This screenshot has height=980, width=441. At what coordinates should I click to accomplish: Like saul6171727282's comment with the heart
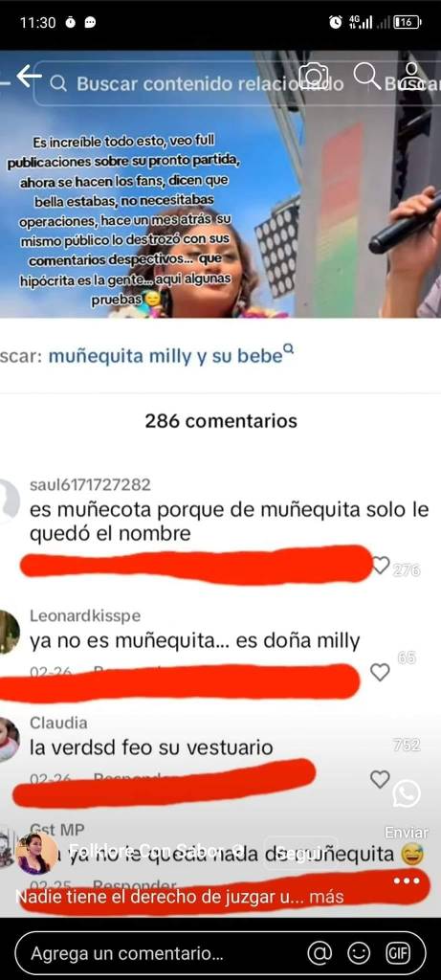coord(381,565)
